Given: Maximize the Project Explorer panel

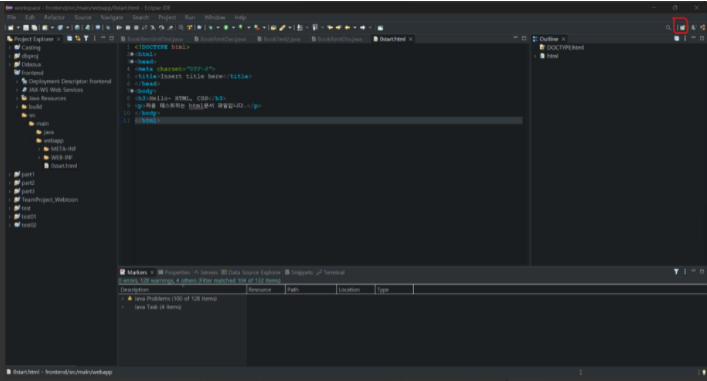Looking at the screenshot, I should [x=111, y=38].
